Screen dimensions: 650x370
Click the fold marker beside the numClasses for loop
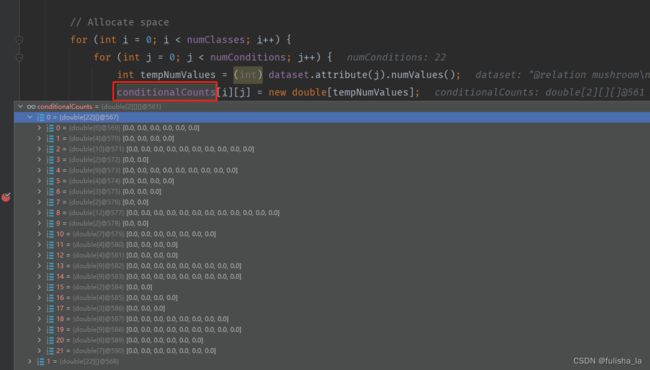tap(19, 40)
